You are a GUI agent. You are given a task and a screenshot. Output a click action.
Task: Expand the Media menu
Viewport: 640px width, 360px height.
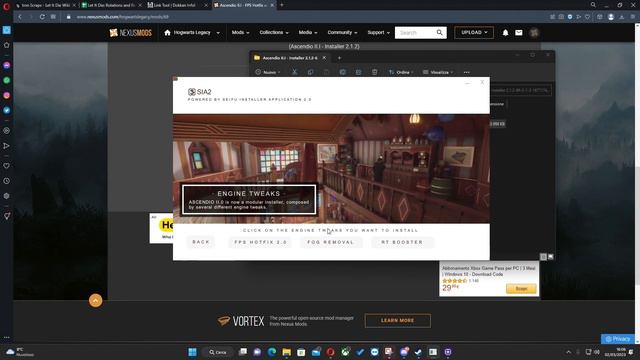pos(308,33)
